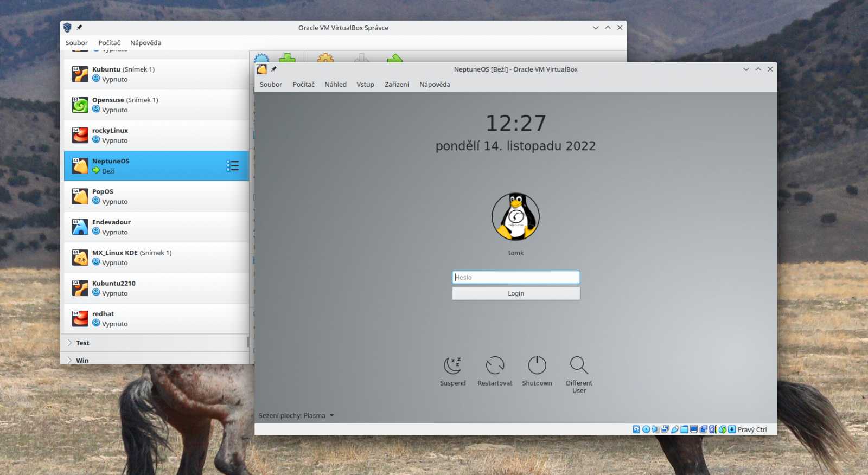The image size is (868, 475).
Task: Open Vstup menu in NeptuneOS VM window
Action: (365, 85)
